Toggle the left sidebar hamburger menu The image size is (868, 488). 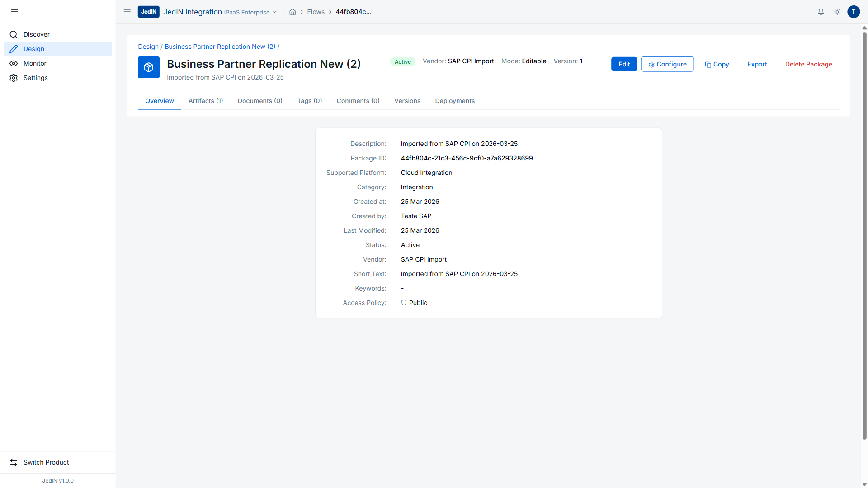(14, 12)
